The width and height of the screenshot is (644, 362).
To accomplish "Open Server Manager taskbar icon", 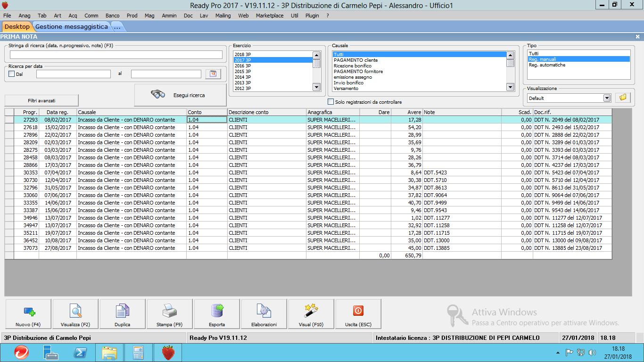I will pos(50,353).
